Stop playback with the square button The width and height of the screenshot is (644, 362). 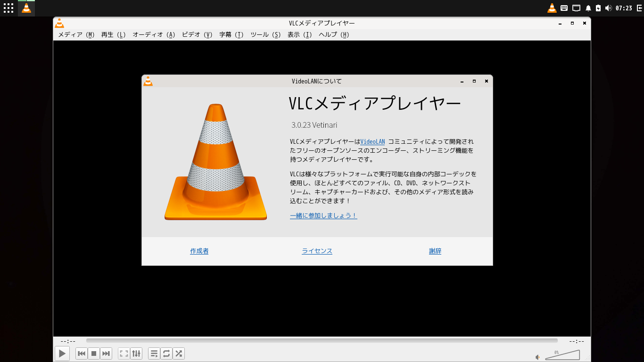[94, 354]
